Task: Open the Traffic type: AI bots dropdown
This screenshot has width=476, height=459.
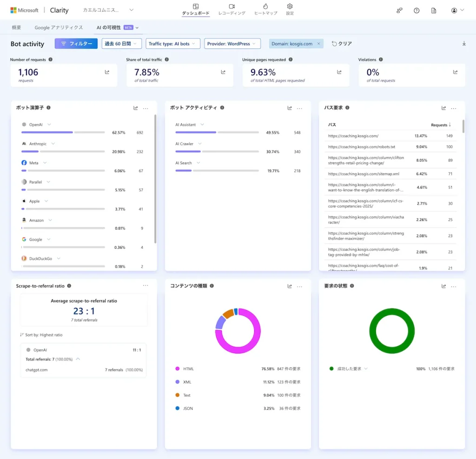Action: [173, 43]
